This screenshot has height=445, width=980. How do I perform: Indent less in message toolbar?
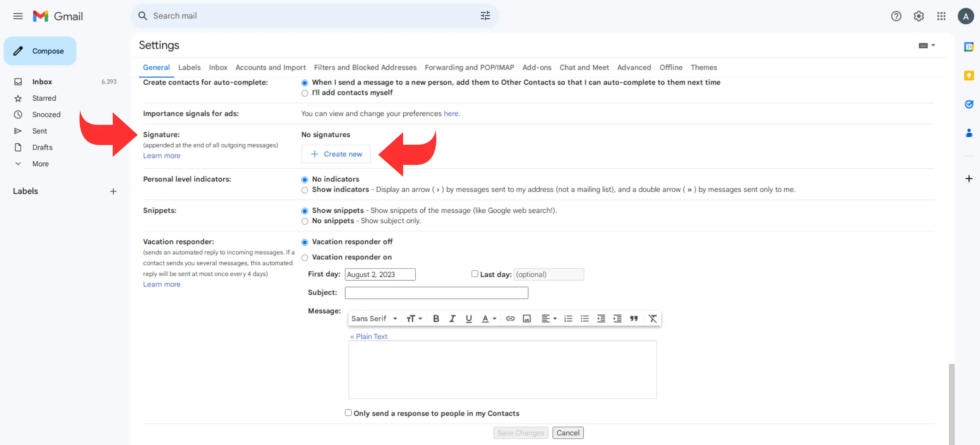(x=601, y=318)
